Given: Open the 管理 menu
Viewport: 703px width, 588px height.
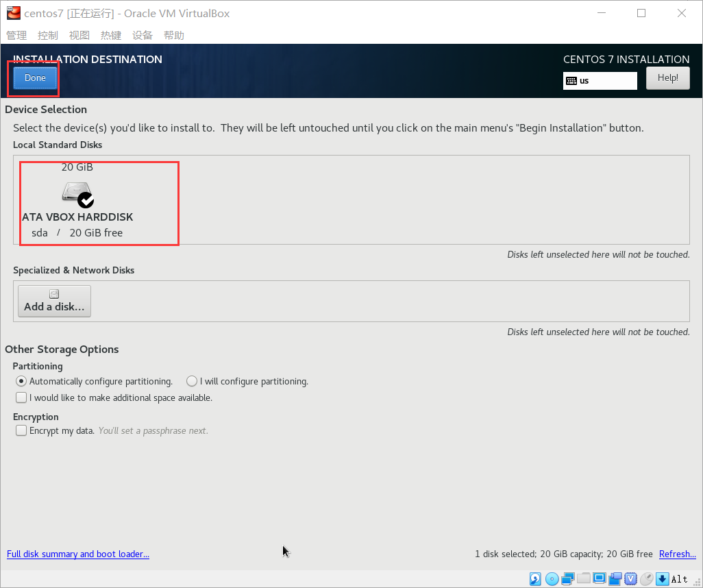Looking at the screenshot, I should click(16, 36).
